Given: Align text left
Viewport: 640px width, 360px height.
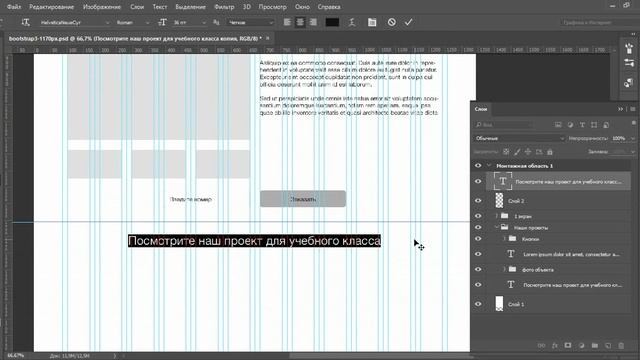Looking at the screenshot, I should tap(287, 22).
